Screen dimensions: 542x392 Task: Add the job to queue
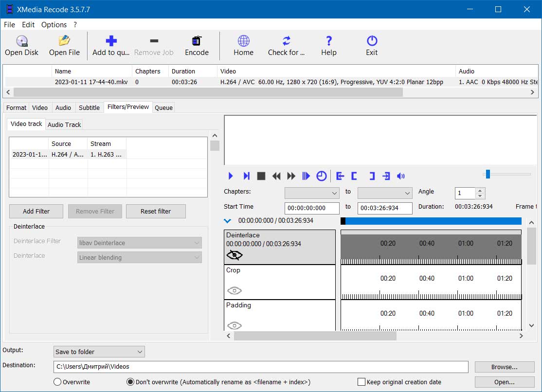pos(110,45)
